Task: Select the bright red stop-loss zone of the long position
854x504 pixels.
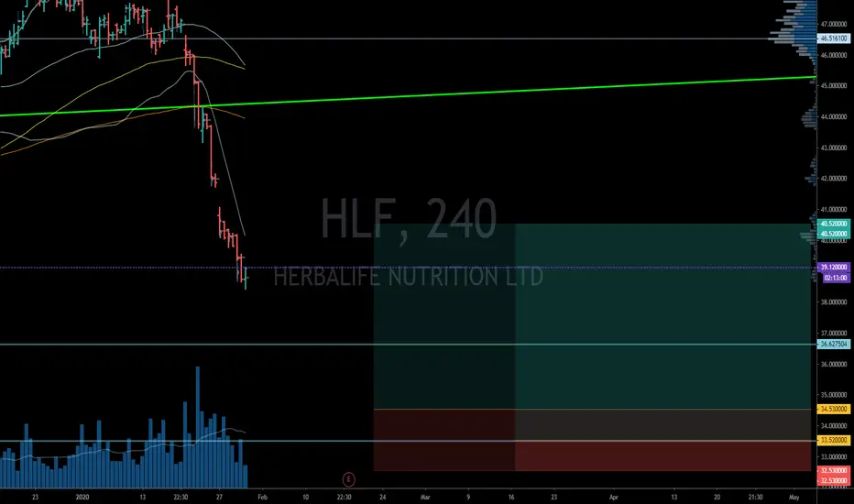Action: click(x=662, y=455)
